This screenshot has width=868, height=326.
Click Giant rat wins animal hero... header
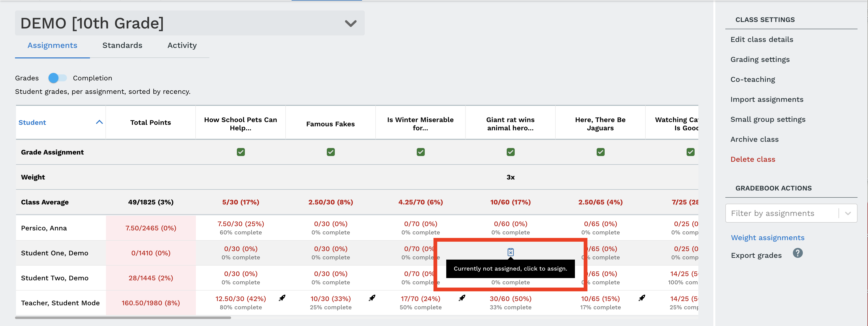point(510,124)
